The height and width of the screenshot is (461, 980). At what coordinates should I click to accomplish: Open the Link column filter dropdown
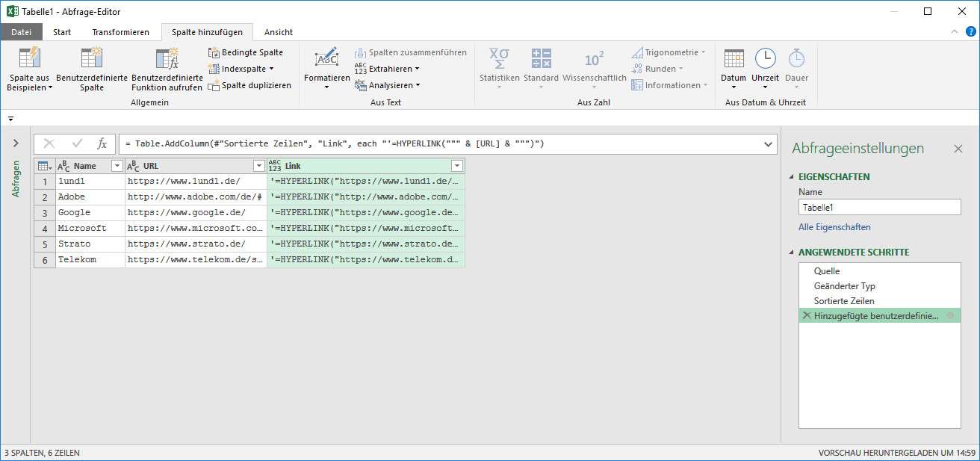456,166
